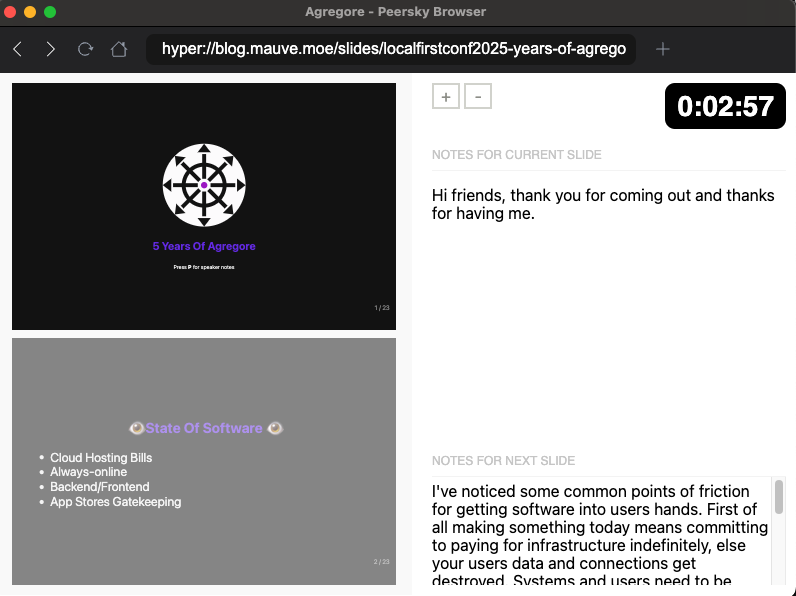Click the browser forward arrow
Viewport: 796px width, 596px height.
pyautogui.click(x=50, y=49)
